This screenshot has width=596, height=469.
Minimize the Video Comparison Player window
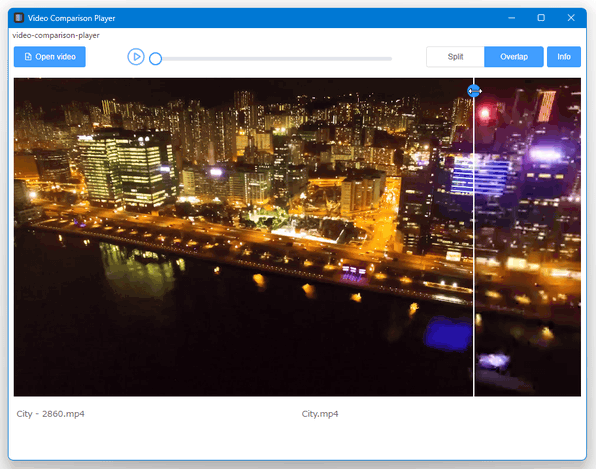(512, 17)
